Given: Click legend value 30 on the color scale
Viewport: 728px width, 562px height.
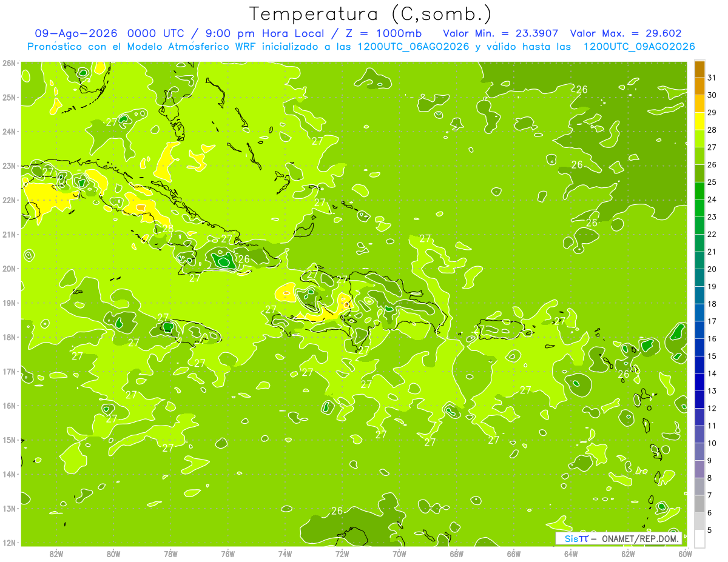Looking at the screenshot, I should pyautogui.click(x=712, y=95).
